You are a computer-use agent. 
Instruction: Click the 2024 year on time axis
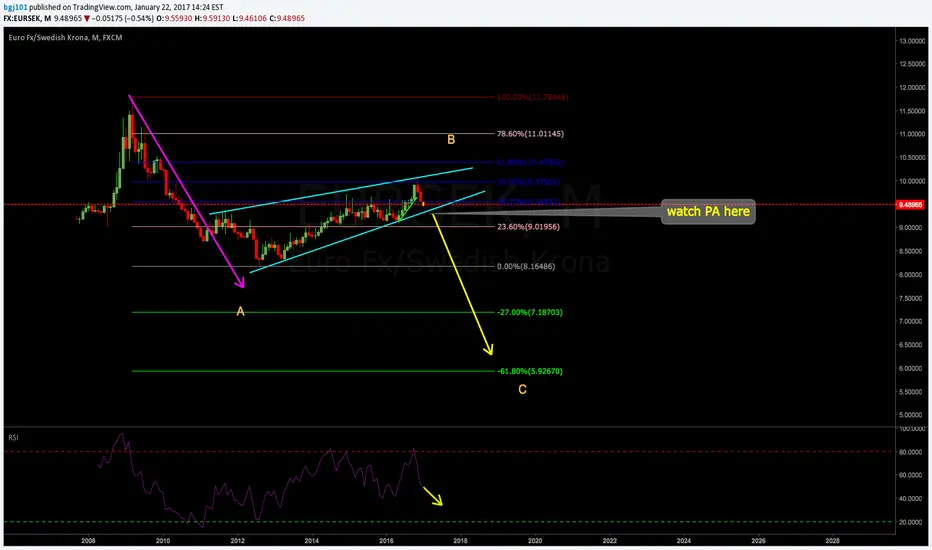click(x=684, y=540)
